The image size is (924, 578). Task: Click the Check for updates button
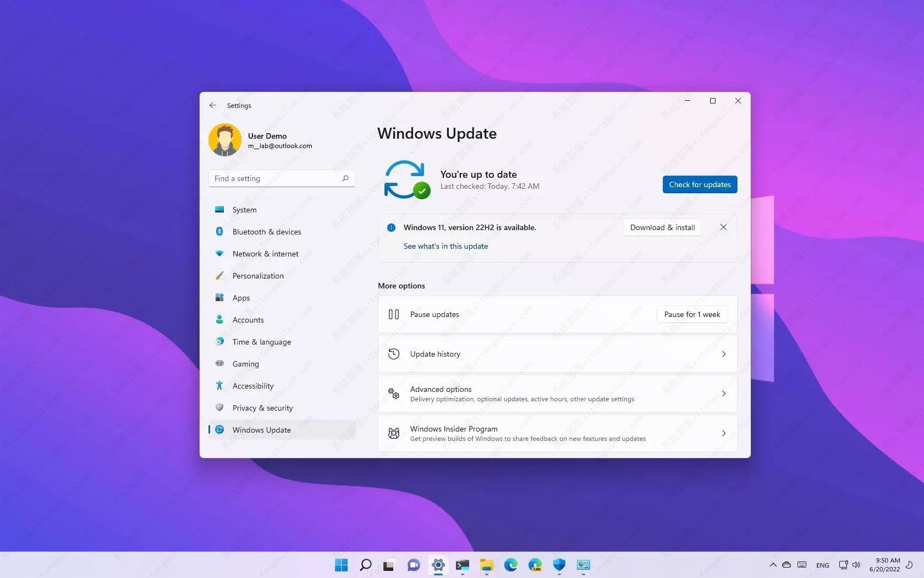(700, 184)
